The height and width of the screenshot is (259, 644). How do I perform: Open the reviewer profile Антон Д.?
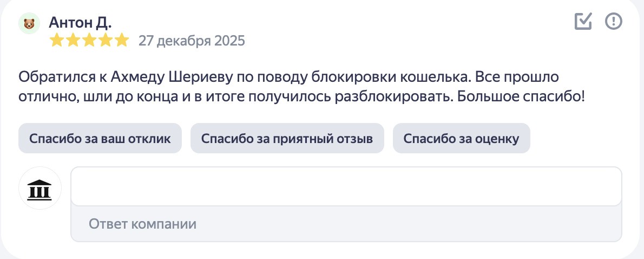coord(80,22)
